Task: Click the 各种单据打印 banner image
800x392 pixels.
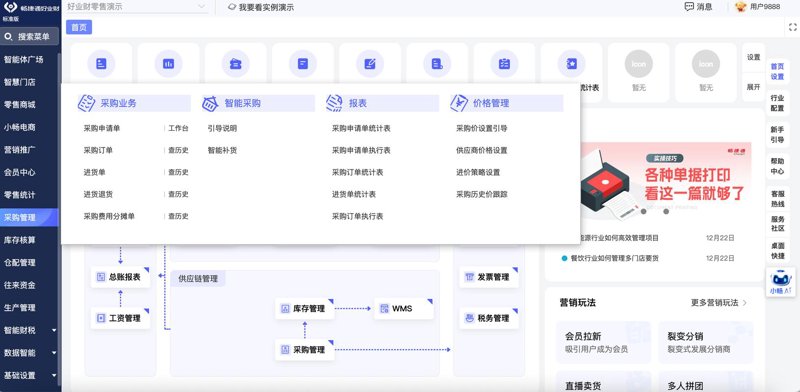Action: [666, 181]
